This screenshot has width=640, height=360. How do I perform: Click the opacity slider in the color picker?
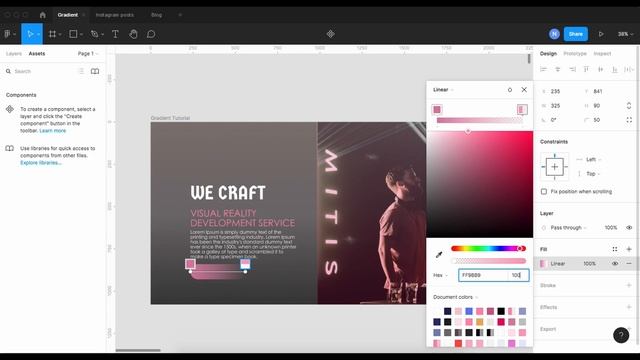[x=488, y=261]
